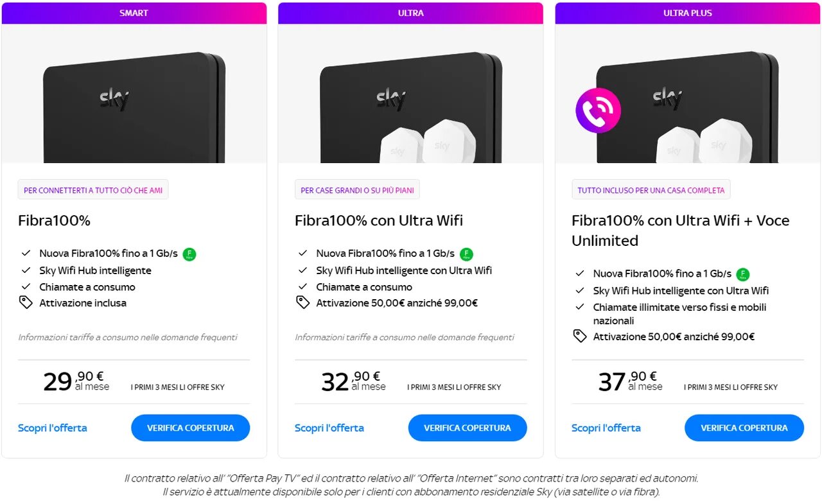Screen dimensions: 822x504
Task: Click the Sky router image in Smart card
Action: pyautogui.click(x=134, y=107)
